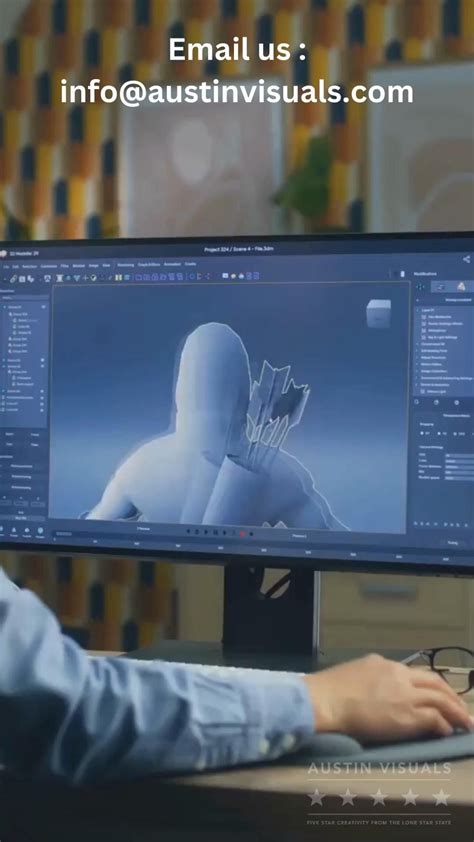Expand the Image Collection group
474x842 pixels.
click(417, 371)
